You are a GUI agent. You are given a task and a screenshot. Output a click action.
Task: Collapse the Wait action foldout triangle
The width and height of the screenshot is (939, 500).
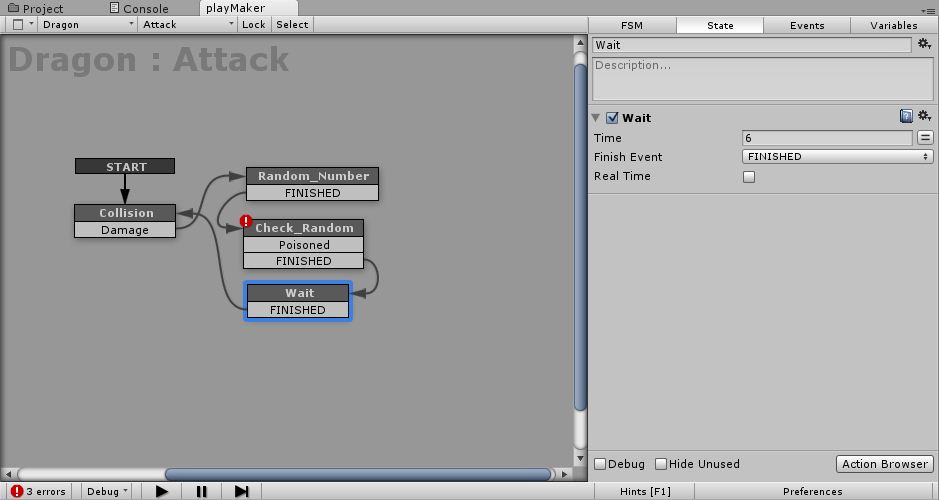[x=596, y=118]
